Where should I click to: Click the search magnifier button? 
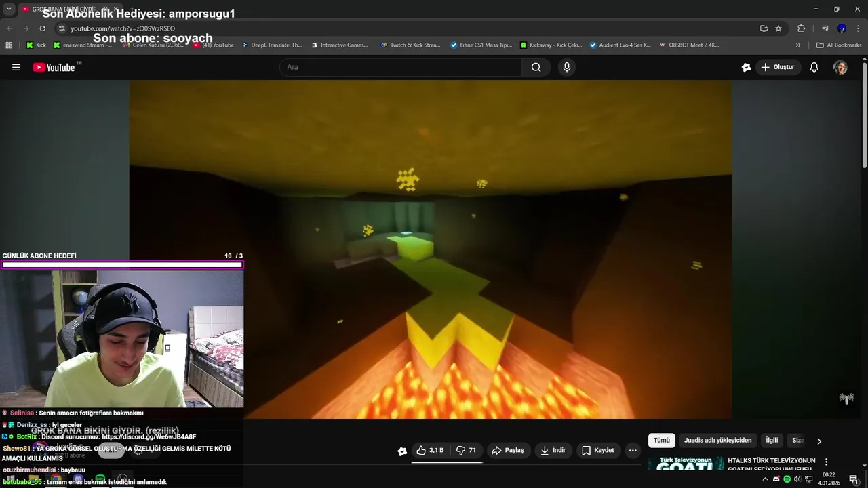point(536,67)
